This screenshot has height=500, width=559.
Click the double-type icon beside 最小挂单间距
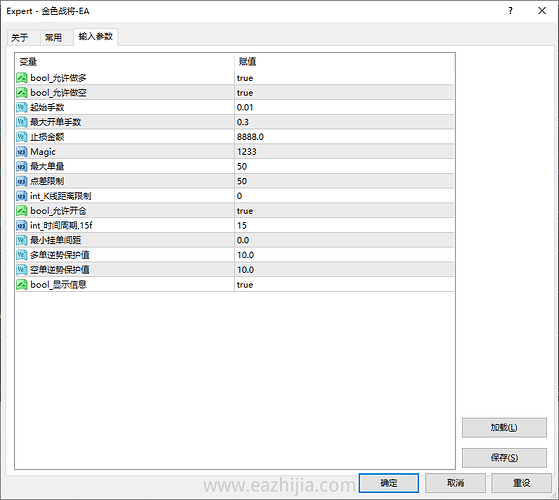22,240
